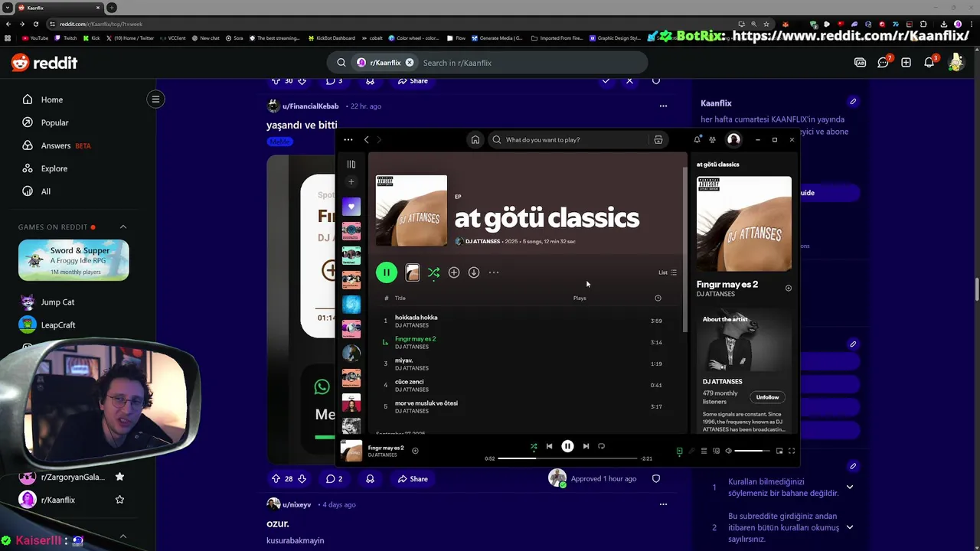Switch the List view mode
Screen dimensions: 980x551
[x=668, y=272]
